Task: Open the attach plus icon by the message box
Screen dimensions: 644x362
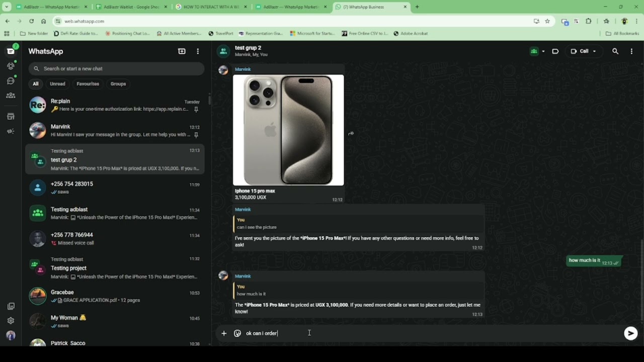Action: click(x=224, y=333)
